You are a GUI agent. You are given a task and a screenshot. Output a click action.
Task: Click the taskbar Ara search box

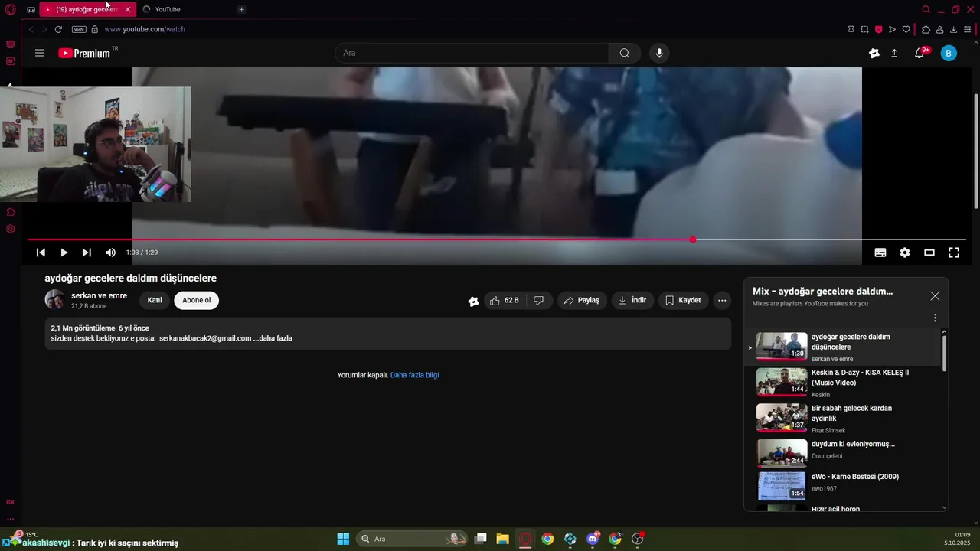tap(413, 539)
